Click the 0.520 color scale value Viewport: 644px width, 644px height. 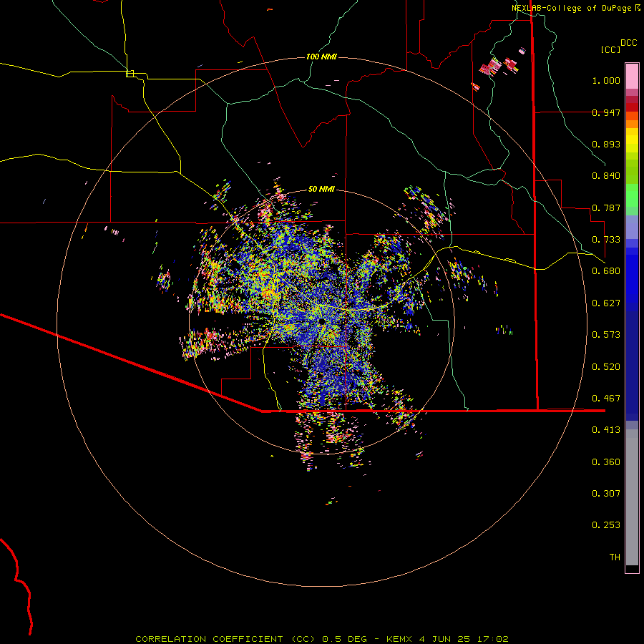click(x=606, y=367)
